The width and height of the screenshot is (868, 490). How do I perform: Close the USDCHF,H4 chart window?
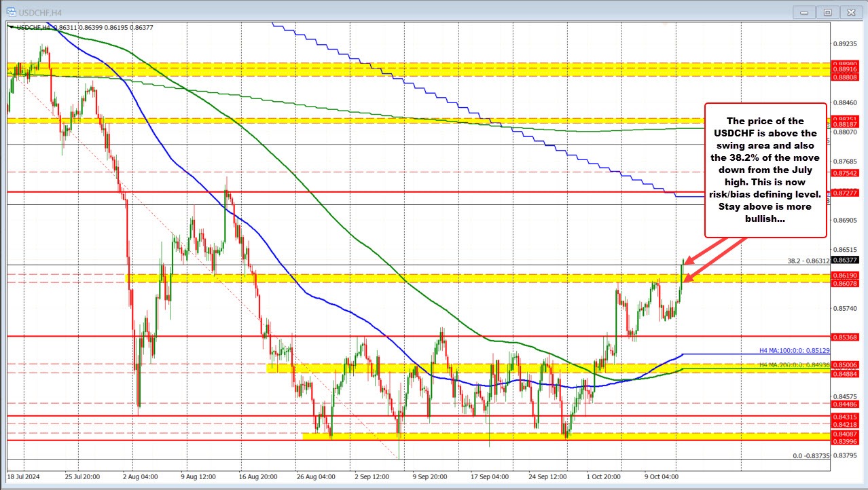tap(849, 12)
